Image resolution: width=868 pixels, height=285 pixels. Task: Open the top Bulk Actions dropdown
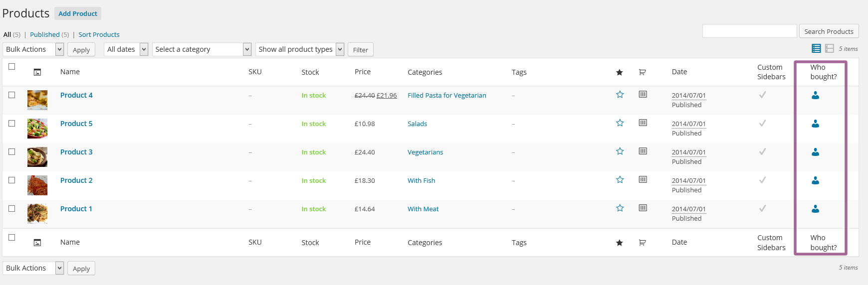click(33, 49)
